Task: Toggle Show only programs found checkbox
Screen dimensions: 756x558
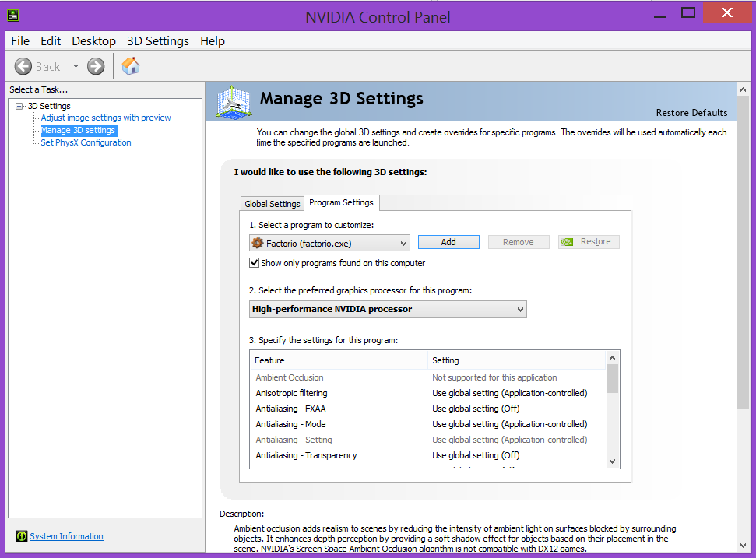Action: point(254,262)
